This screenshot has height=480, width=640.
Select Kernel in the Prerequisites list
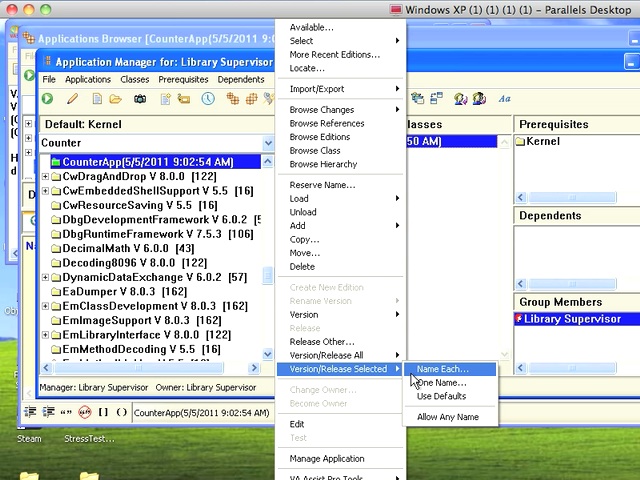(538, 142)
